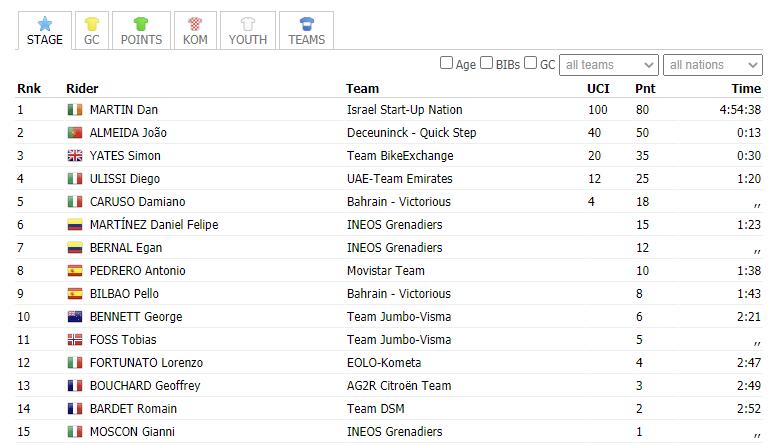Open the all teams dropdown
Image resolution: width=781 pixels, height=445 pixels.
[x=609, y=65]
